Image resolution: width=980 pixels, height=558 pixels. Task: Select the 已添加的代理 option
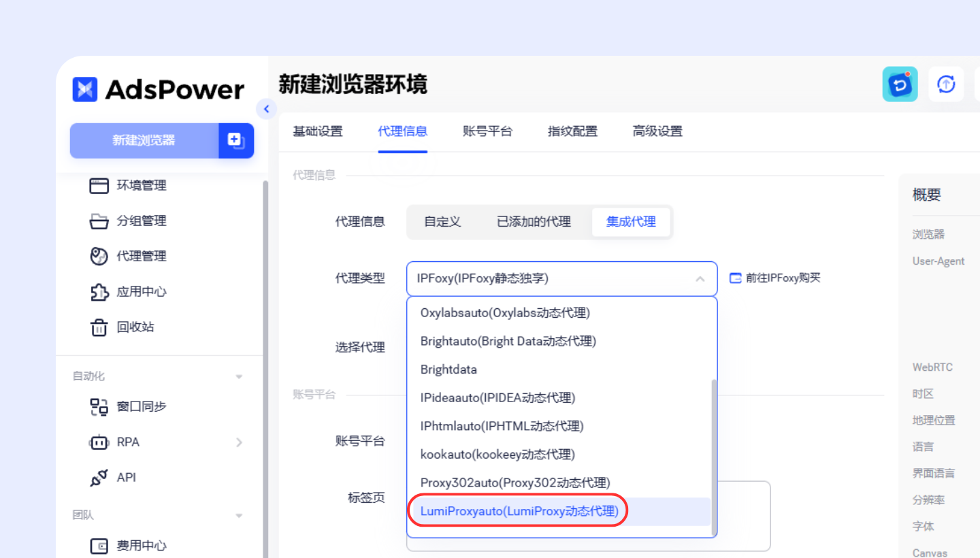[x=534, y=222]
